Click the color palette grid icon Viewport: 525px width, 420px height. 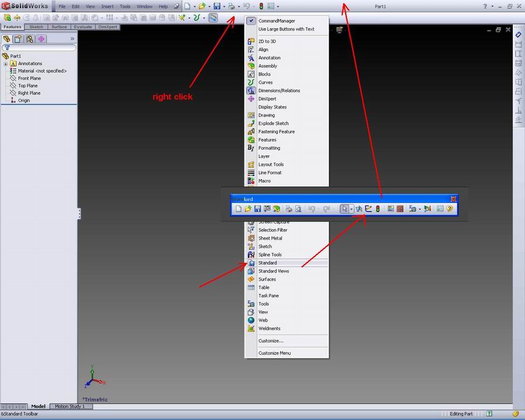(391, 208)
